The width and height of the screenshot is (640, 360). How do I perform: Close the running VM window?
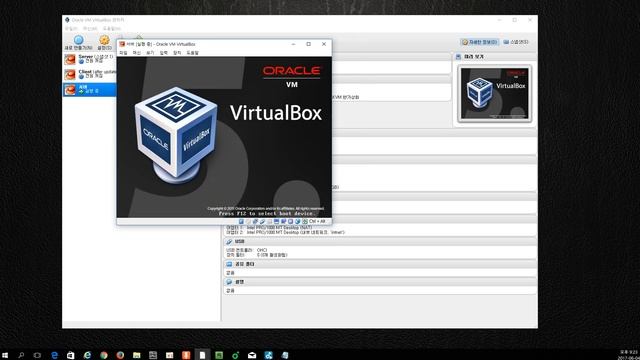[x=324, y=44]
